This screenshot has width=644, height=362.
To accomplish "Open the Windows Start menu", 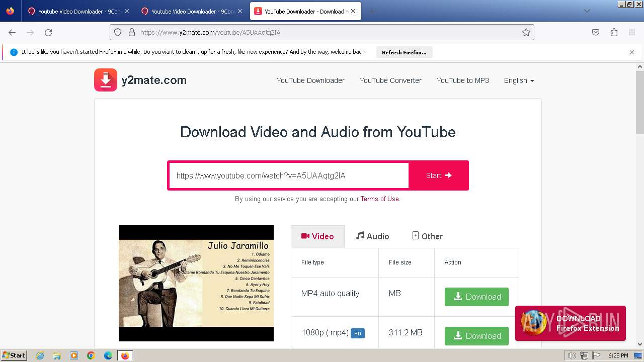I will pos(14,355).
